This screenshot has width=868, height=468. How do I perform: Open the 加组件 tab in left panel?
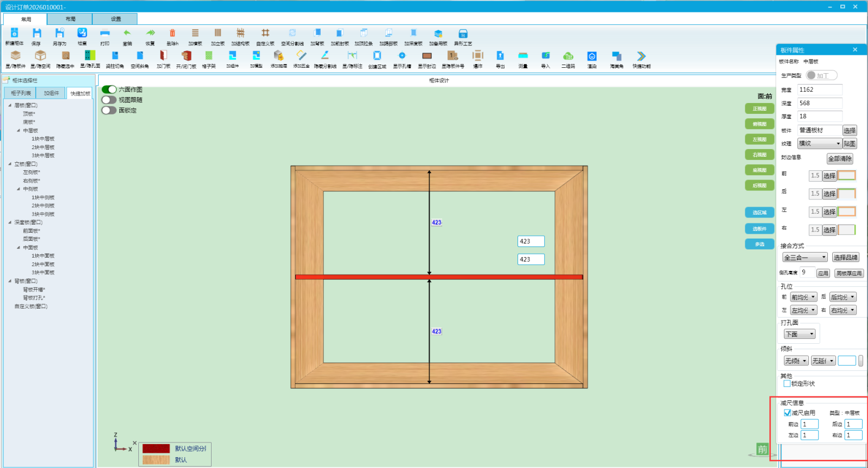52,93
